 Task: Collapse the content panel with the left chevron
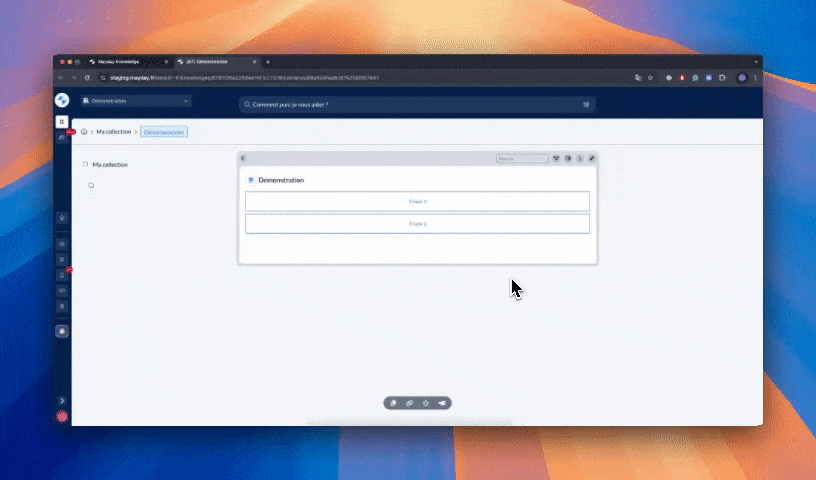pos(244,158)
